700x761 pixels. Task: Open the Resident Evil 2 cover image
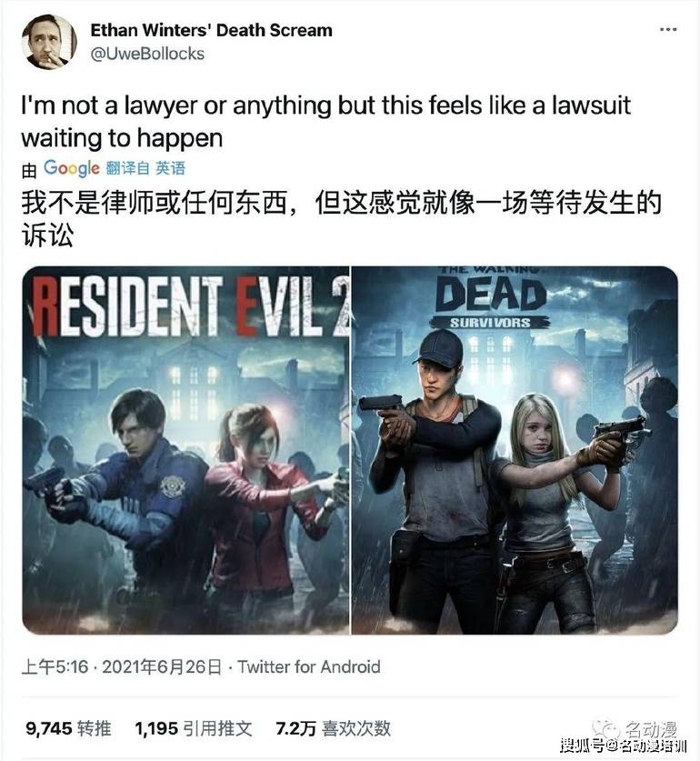[185, 450]
